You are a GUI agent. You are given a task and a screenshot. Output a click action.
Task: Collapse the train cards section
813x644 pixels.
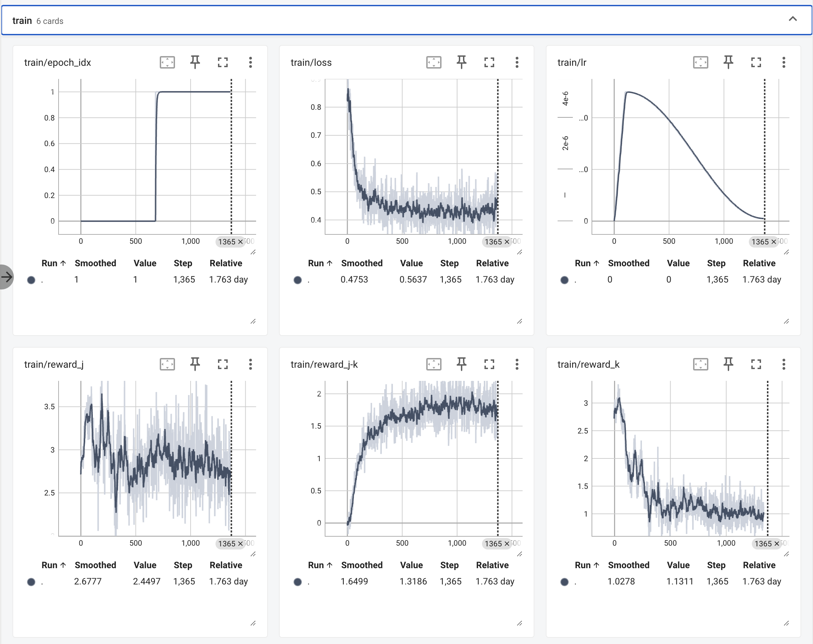(793, 19)
